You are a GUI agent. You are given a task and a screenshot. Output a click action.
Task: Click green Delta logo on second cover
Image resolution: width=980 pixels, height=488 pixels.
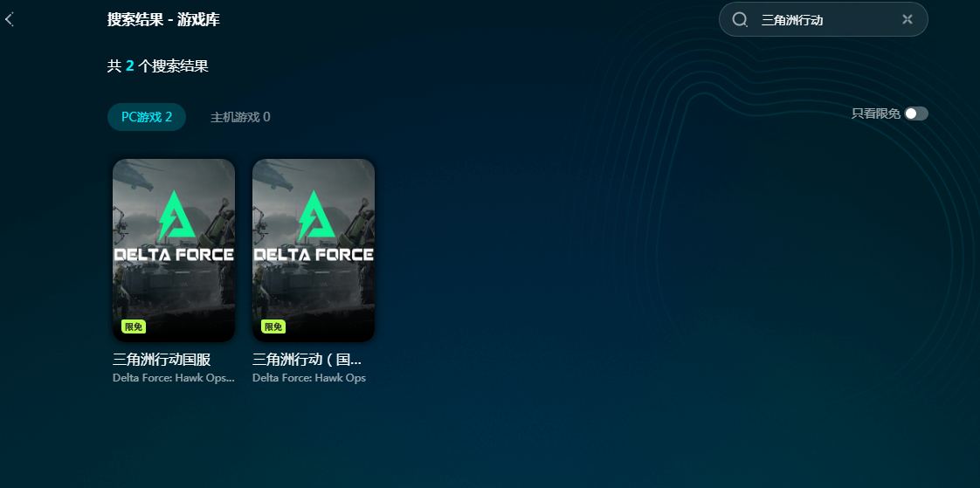tap(315, 217)
